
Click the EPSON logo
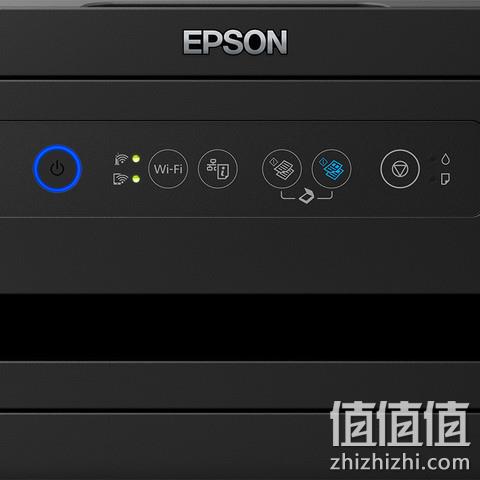(x=235, y=42)
